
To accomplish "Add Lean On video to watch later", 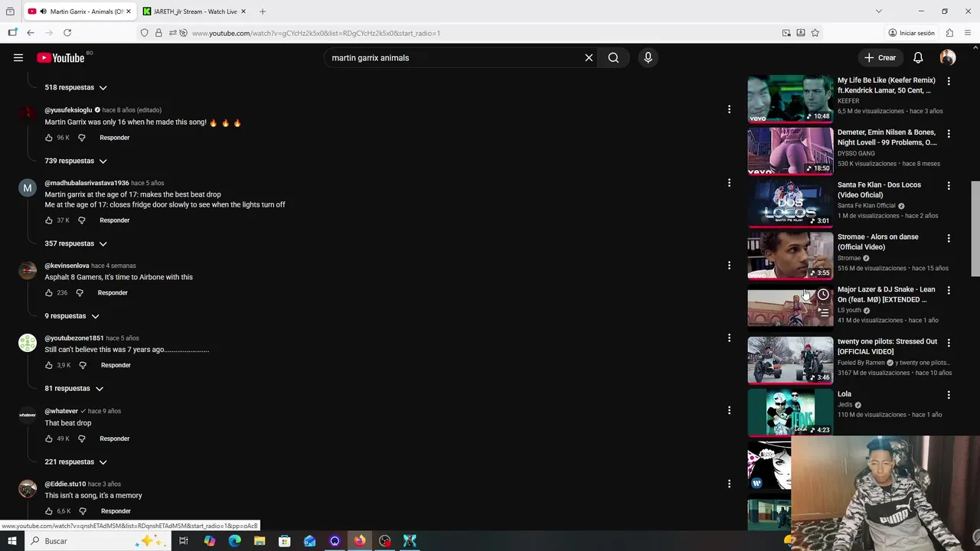I will 823,295.
